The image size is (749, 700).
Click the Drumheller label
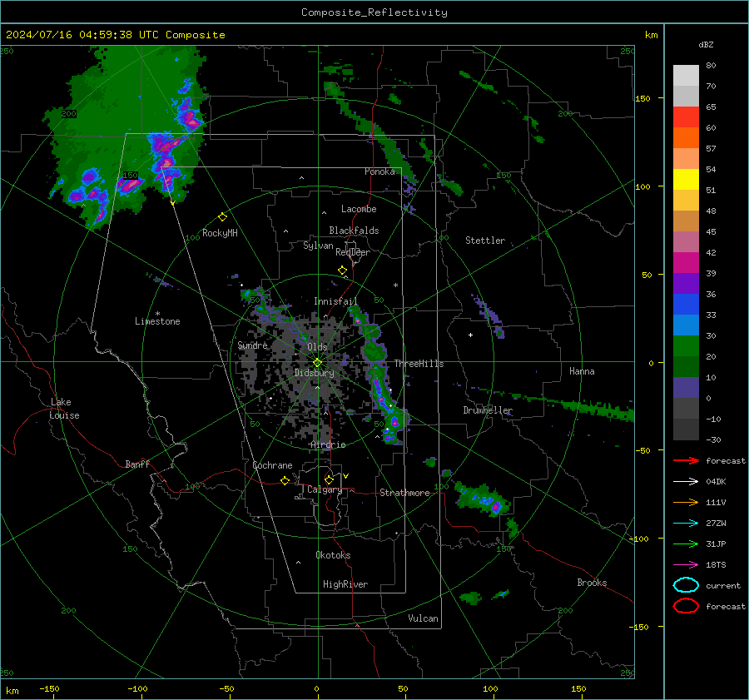tap(488, 410)
